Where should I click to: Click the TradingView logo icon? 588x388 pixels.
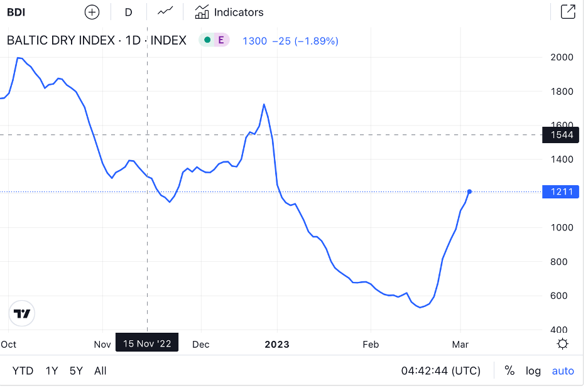22,313
